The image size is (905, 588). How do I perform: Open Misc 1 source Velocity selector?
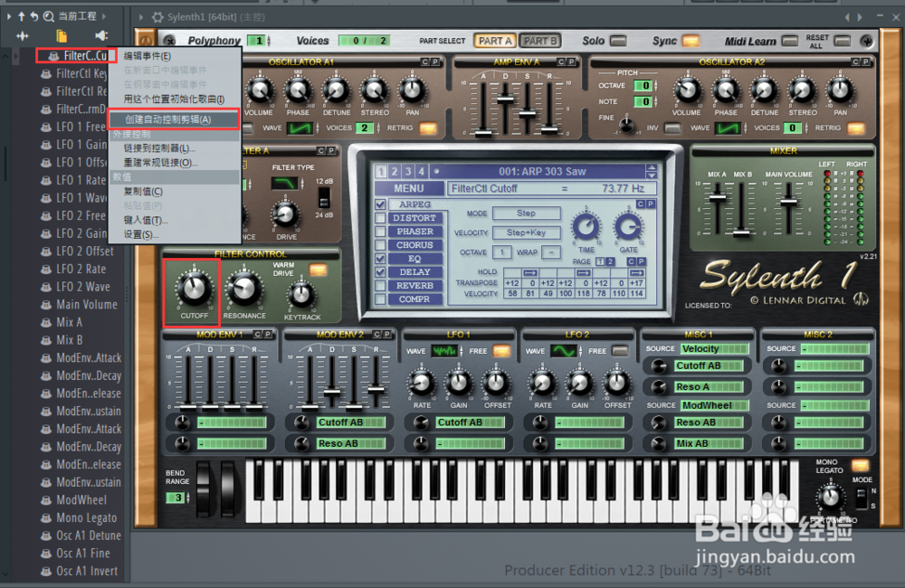click(x=715, y=348)
